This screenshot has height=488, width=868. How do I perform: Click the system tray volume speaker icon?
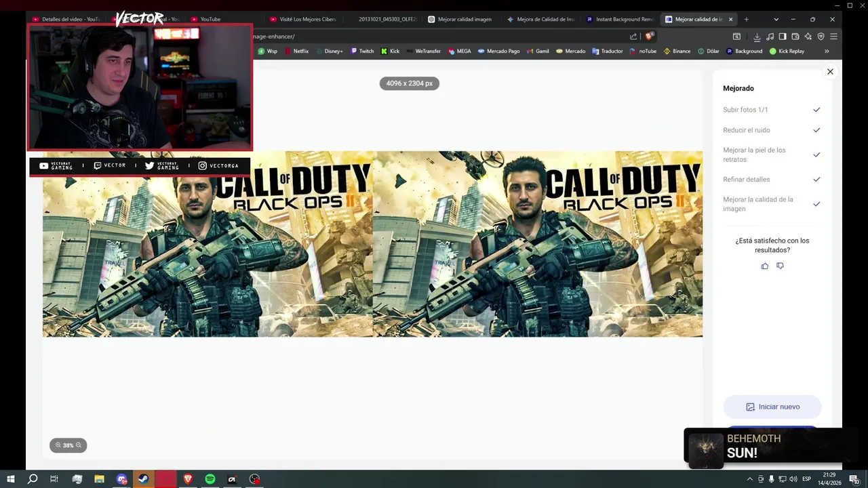(x=793, y=479)
